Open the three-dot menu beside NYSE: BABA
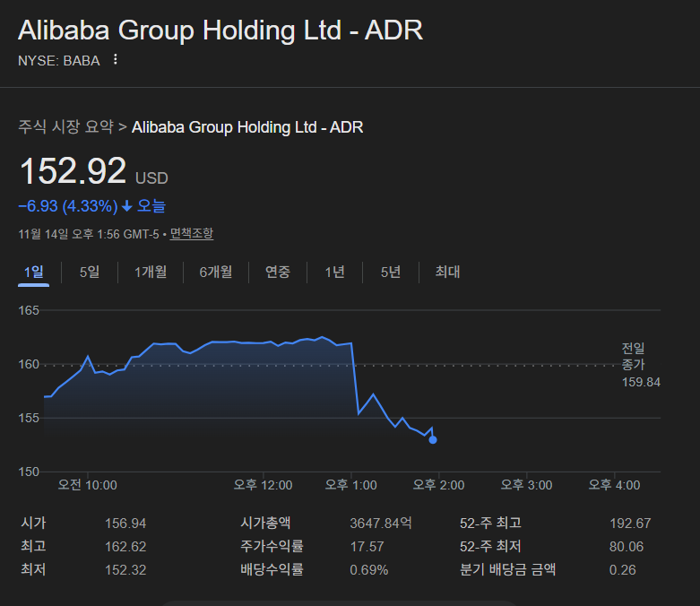Image resolution: width=700 pixels, height=606 pixels. tap(115, 60)
